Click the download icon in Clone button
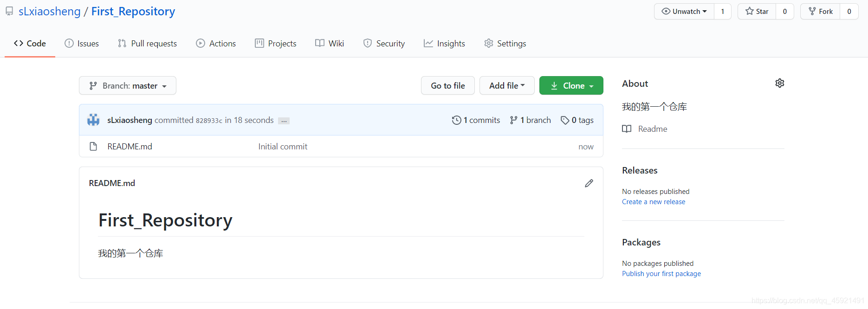 554,86
